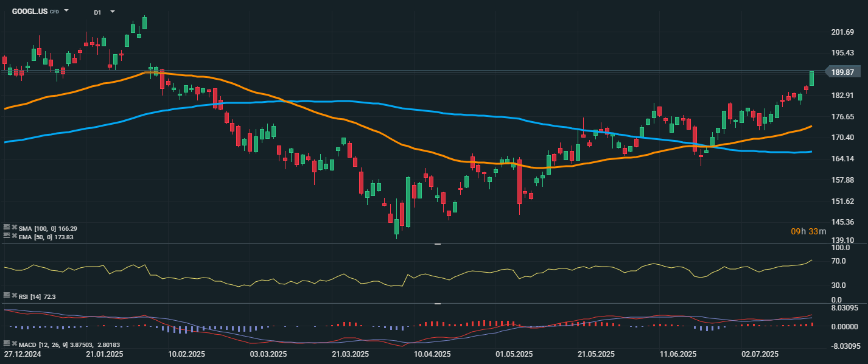The width and height of the screenshot is (868, 364).
Task: Click the D1 timeframe label
Action: pyautogui.click(x=97, y=12)
